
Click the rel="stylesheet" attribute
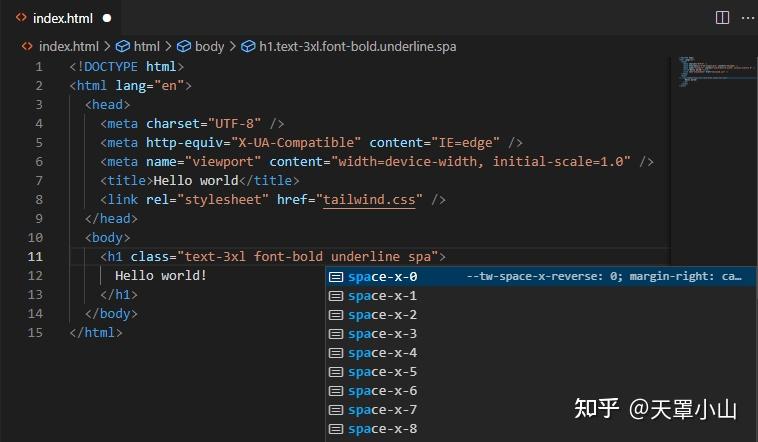207,199
